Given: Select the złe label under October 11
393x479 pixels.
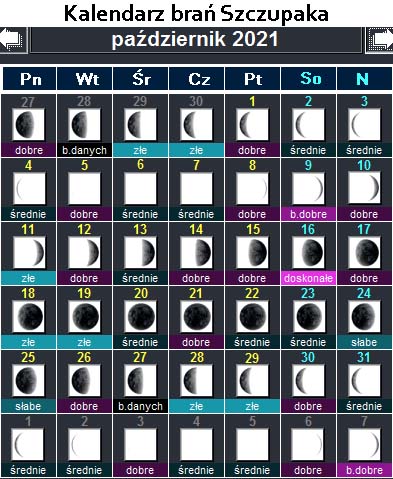Looking at the screenshot, I should tap(28, 278).
